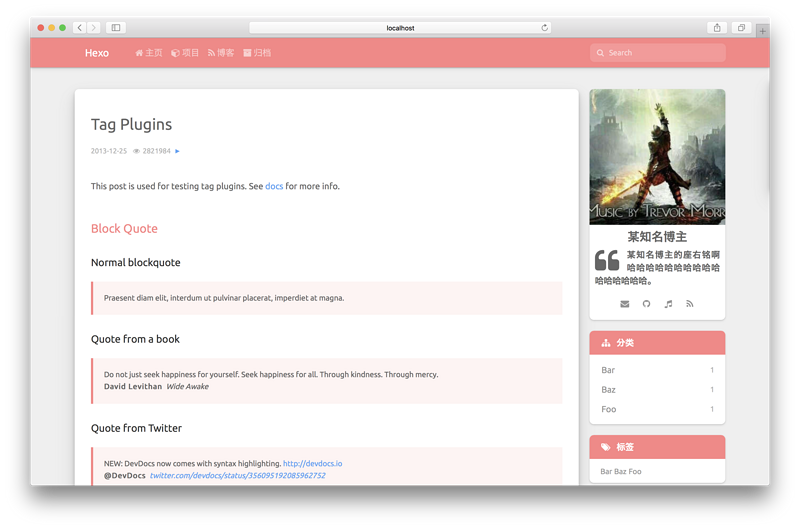Reload the localhost page
This screenshot has width=800, height=529.
(x=544, y=28)
